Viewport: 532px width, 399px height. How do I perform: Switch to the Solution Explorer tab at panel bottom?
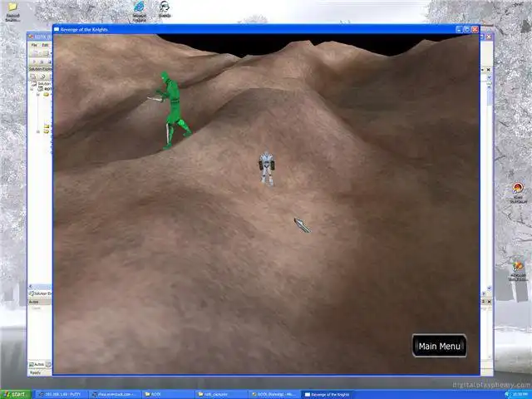point(40,293)
